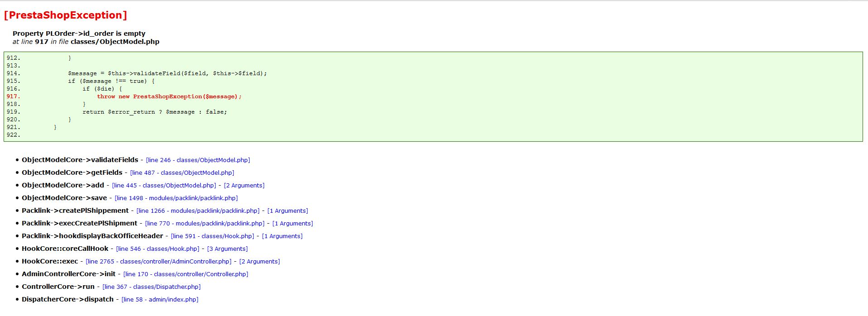Image resolution: width=868 pixels, height=316 pixels.
Task: Open the line 1498 packlink.php link
Action: pyautogui.click(x=176, y=198)
